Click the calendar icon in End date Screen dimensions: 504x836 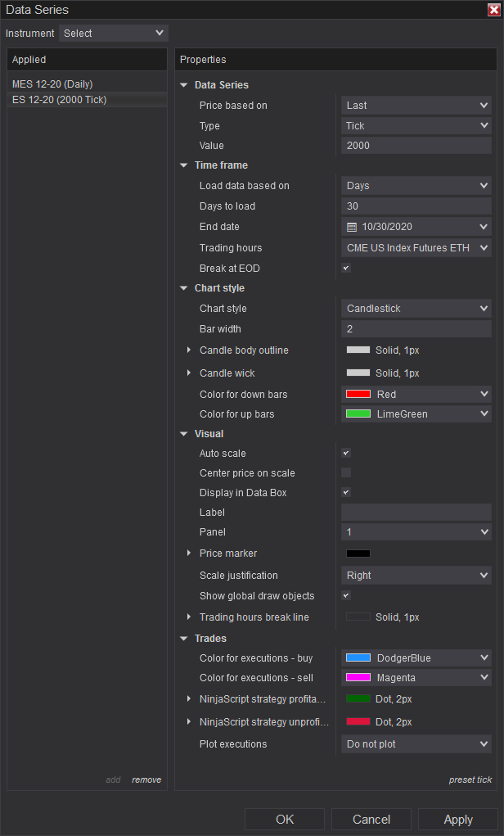click(352, 227)
